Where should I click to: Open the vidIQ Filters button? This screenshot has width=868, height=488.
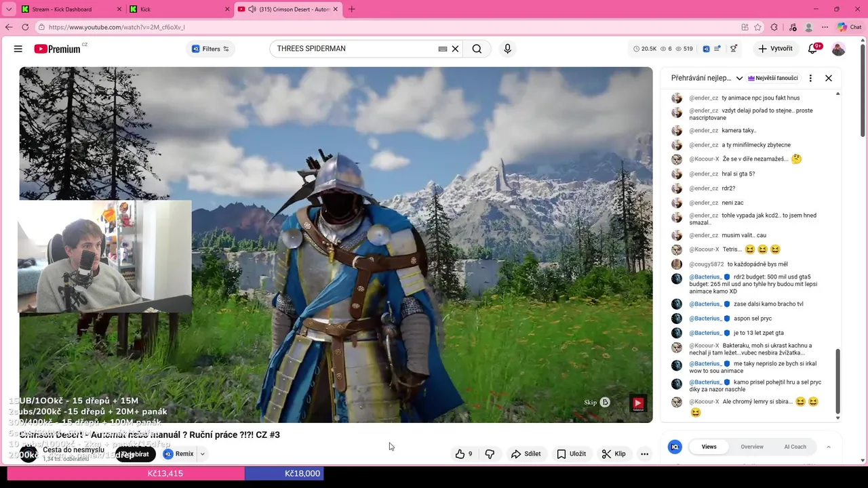click(210, 49)
